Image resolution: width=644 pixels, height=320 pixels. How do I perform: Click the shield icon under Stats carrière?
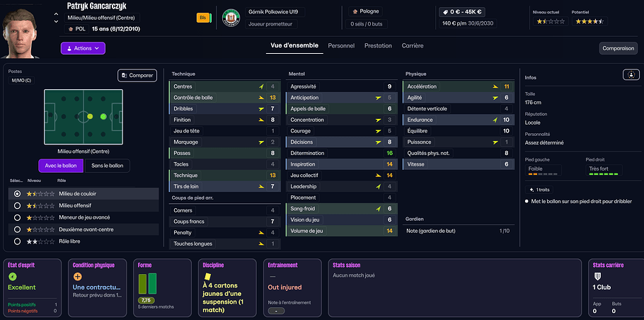597,276
